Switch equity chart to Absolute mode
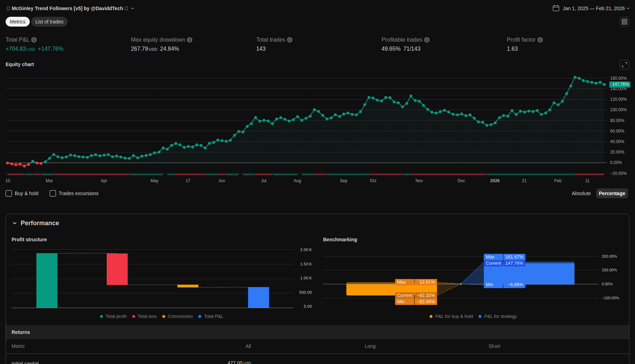Image resolution: width=635 pixels, height=364 pixels. pyautogui.click(x=581, y=193)
